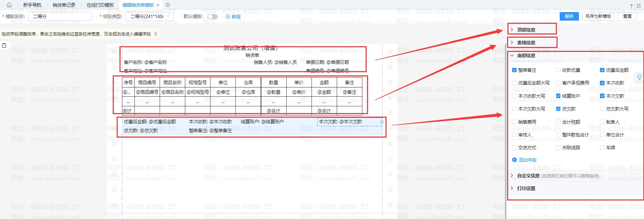Click the 备注 table header cell
This screenshot has width=644, height=219.
350,82
